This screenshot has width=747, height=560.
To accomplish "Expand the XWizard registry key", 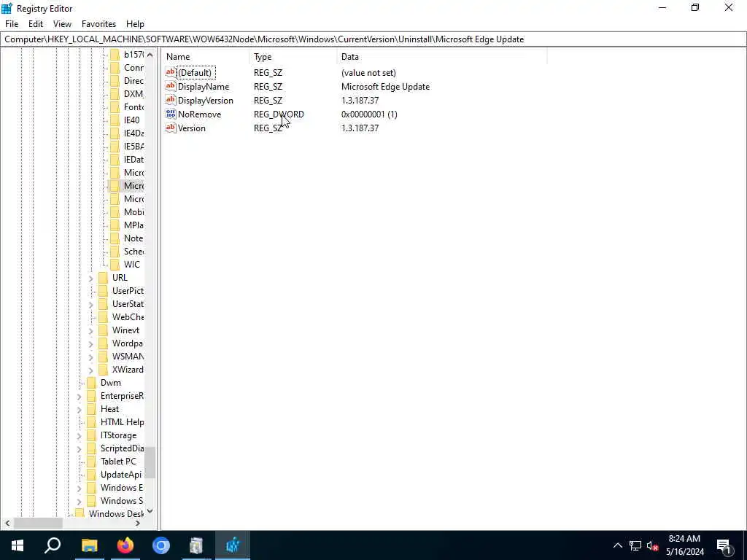I will click(90, 370).
